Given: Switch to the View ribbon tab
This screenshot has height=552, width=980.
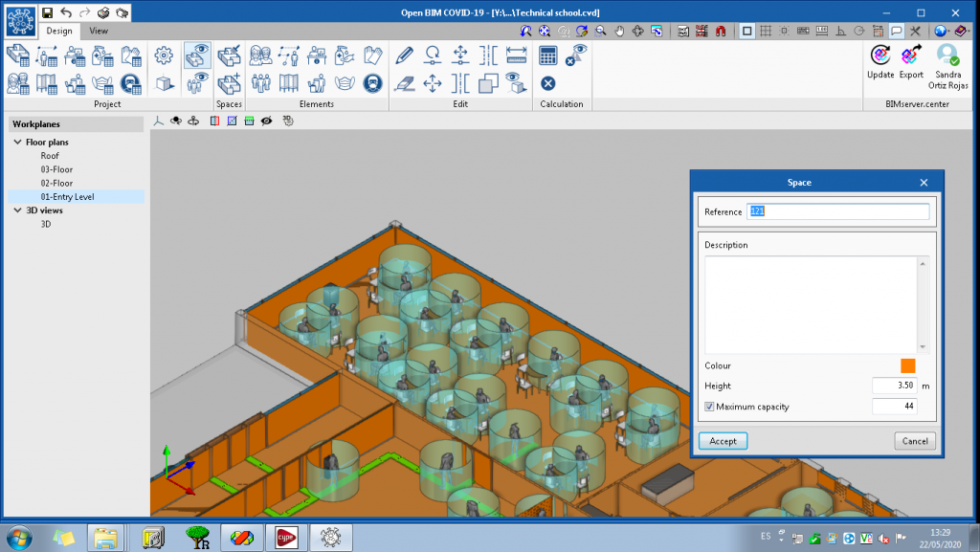Looking at the screenshot, I should 99,31.
